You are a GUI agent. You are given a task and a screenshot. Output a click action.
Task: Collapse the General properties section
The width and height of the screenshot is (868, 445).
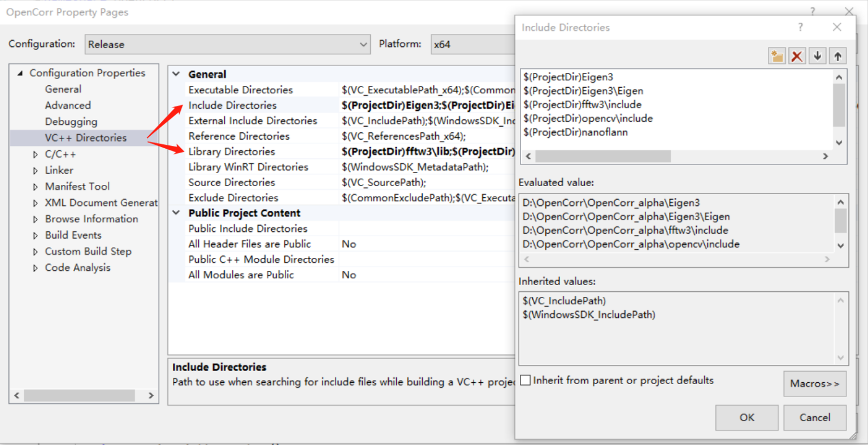click(176, 74)
